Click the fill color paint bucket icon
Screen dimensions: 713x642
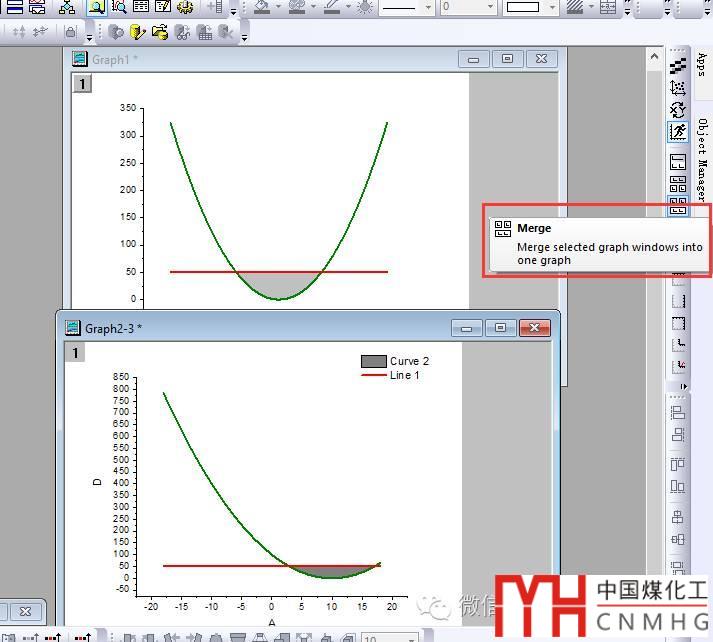point(262,7)
